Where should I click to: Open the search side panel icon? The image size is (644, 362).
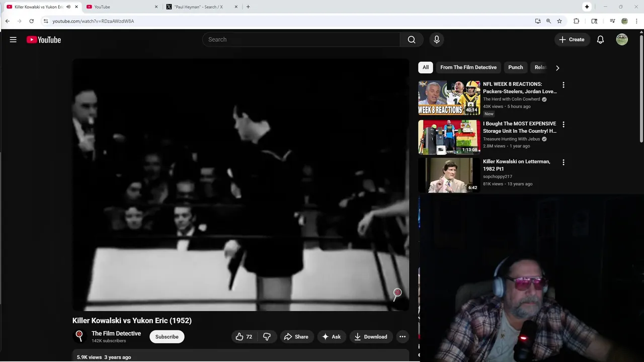[594, 21]
